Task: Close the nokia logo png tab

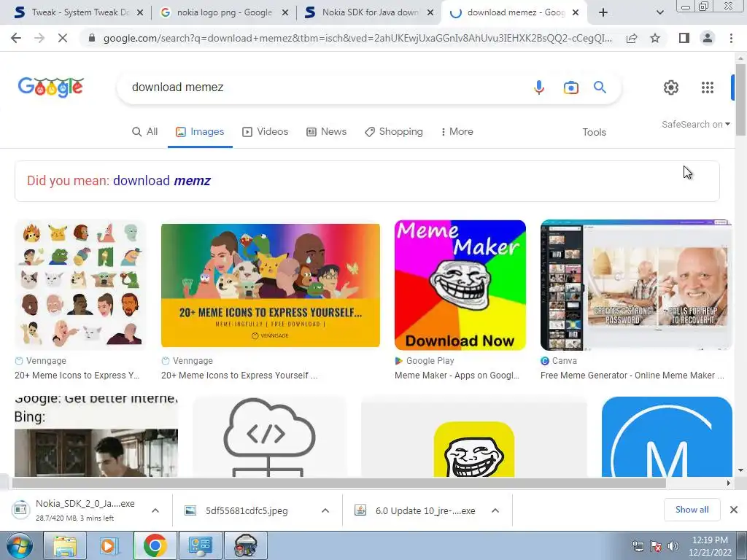Action: (285, 13)
